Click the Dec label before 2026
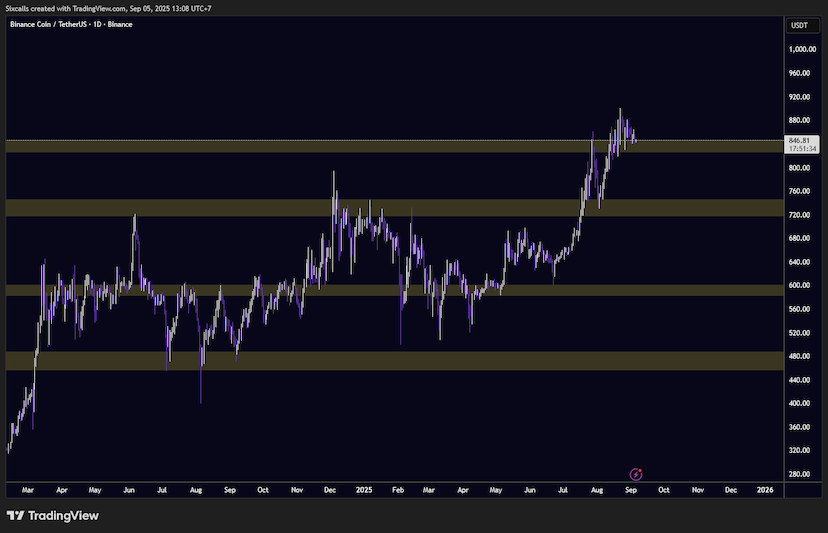 click(x=731, y=490)
